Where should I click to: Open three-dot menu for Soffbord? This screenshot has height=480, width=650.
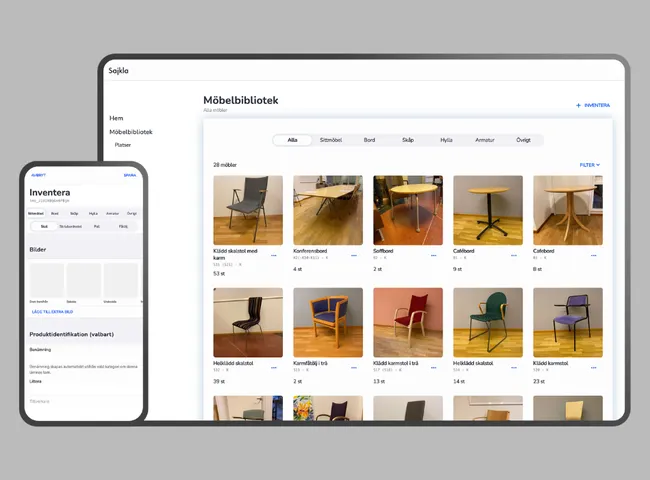(x=434, y=255)
